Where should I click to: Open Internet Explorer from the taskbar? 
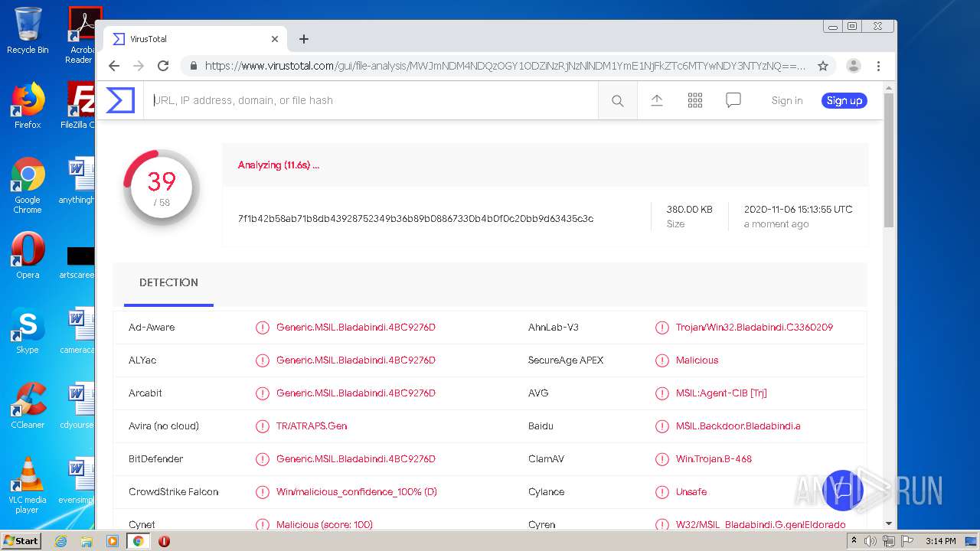coord(60,541)
